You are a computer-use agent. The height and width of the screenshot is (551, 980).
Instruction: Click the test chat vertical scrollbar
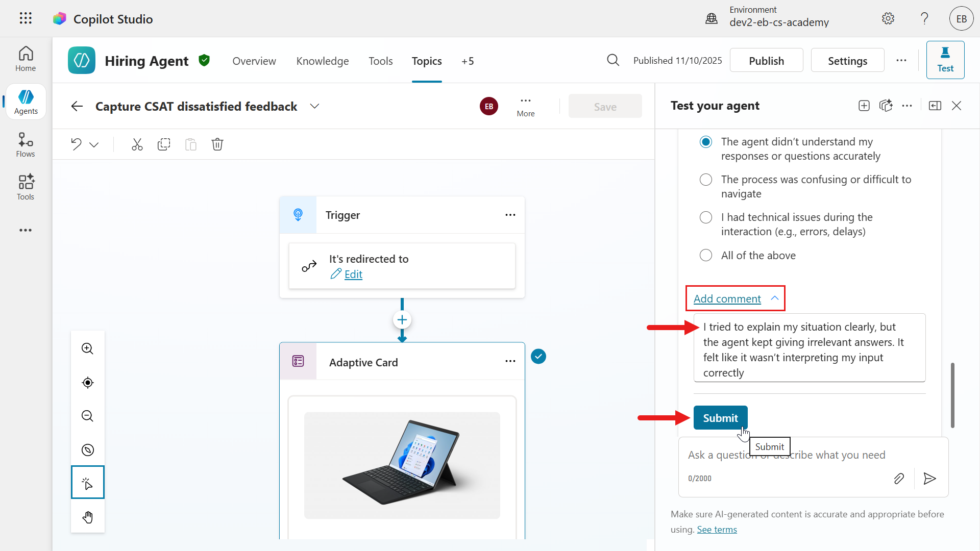[952, 395]
